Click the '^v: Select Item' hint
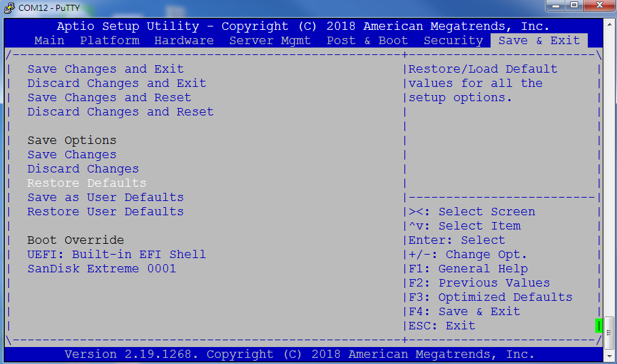 click(464, 226)
